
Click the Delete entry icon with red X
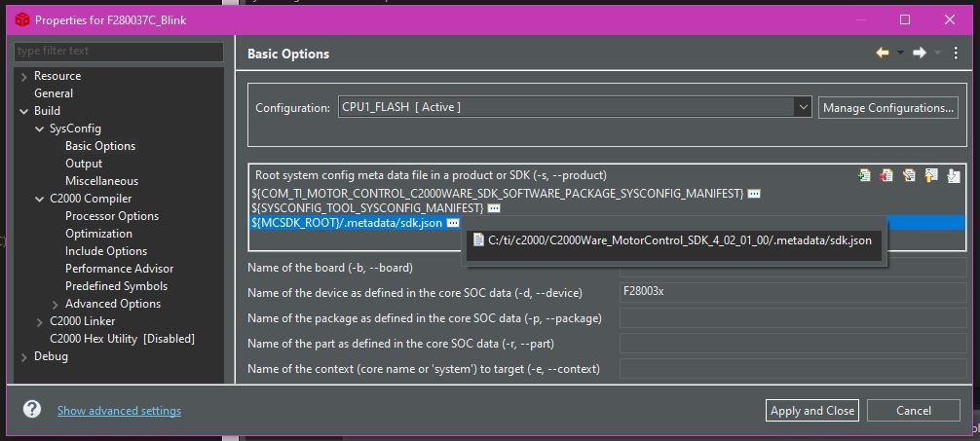[886, 175]
